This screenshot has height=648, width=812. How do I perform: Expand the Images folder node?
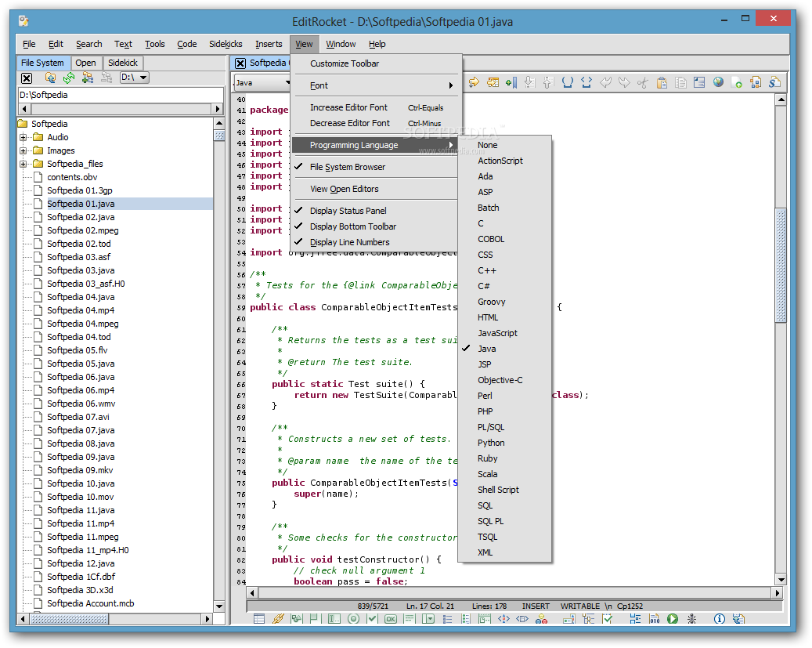pyautogui.click(x=23, y=151)
